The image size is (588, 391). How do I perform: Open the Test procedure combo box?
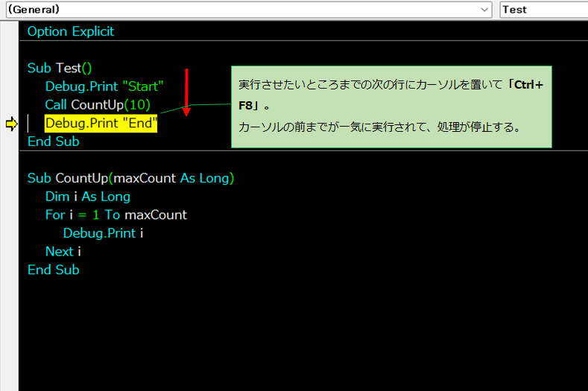[x=544, y=10]
